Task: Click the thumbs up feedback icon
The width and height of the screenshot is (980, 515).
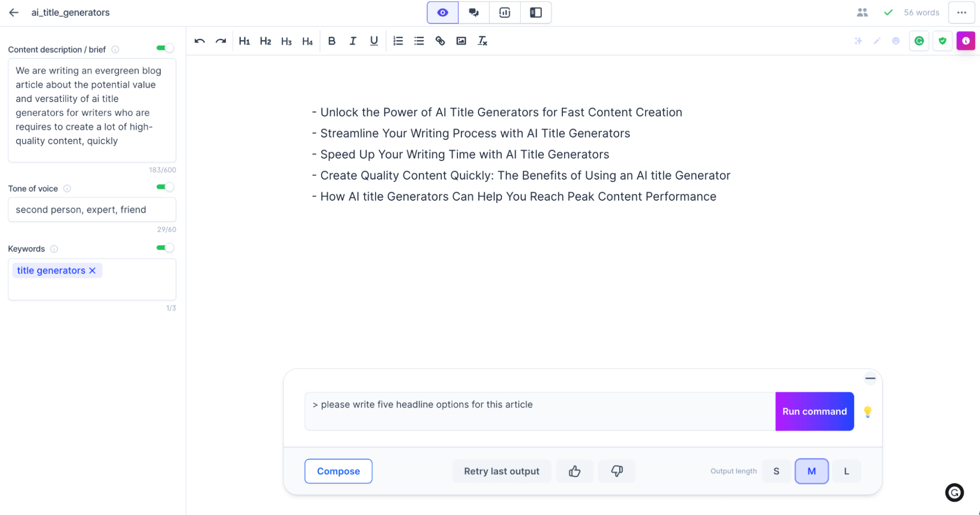Action: click(575, 471)
